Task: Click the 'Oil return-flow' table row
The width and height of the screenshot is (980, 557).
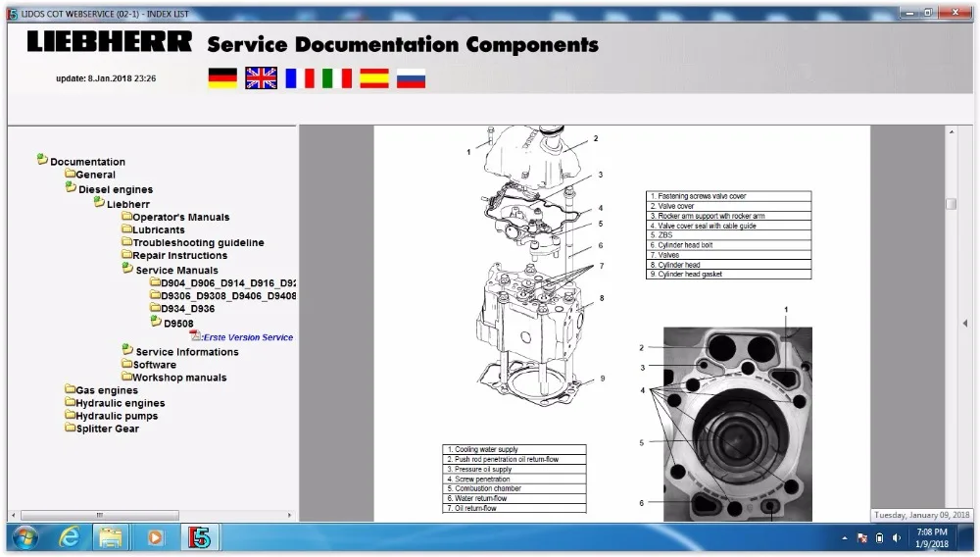Action: 514,508
